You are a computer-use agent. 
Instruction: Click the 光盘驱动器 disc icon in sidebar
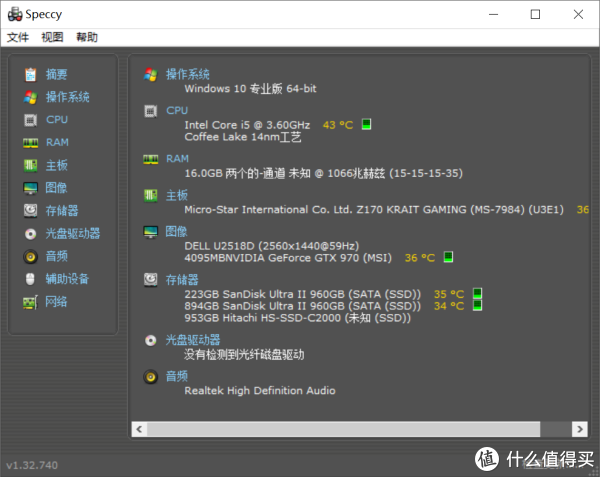point(31,234)
